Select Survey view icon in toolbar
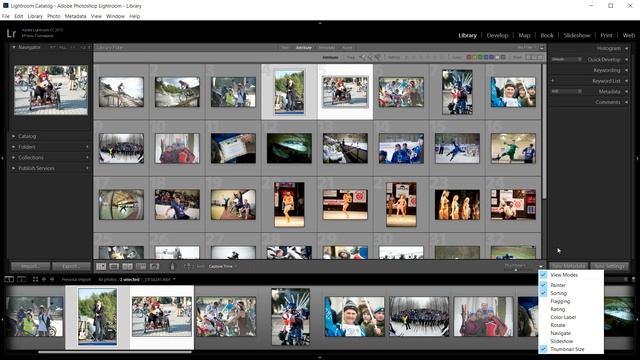The width and height of the screenshot is (640, 360). click(141, 267)
